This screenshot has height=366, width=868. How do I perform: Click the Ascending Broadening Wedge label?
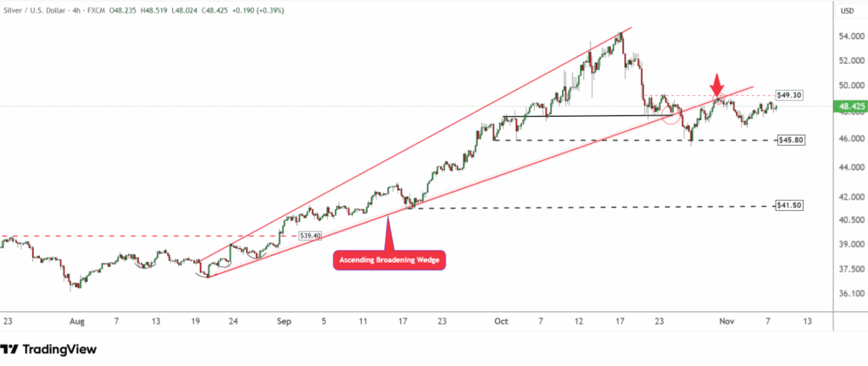(x=388, y=260)
